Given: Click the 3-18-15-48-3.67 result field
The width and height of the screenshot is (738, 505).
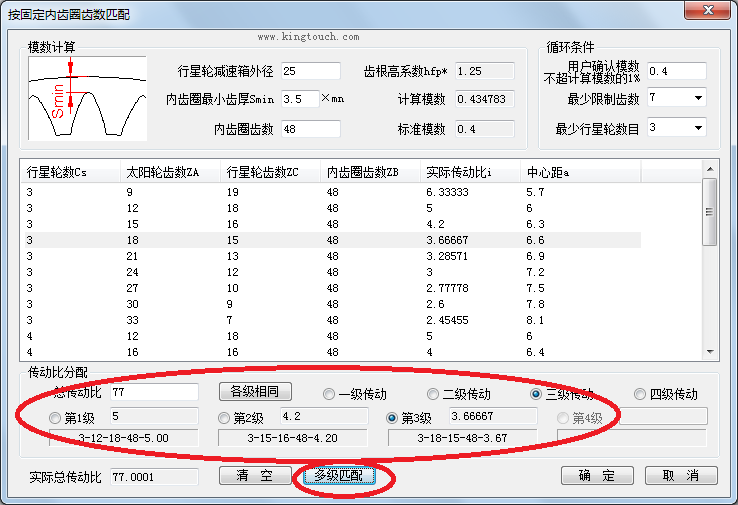Looking at the screenshot, I should click(x=463, y=438).
